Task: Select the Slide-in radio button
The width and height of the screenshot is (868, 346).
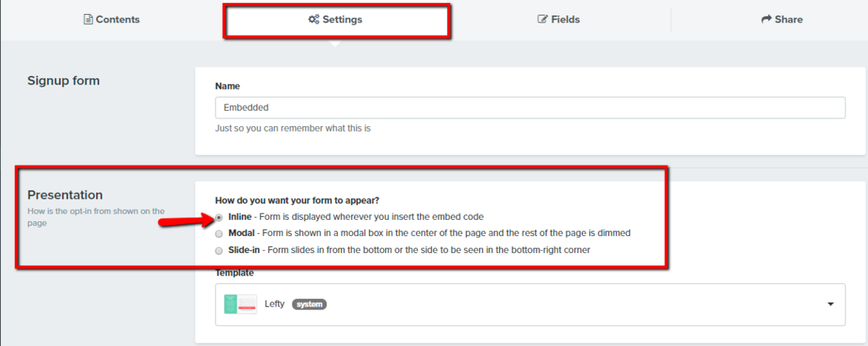Action: 220,250
